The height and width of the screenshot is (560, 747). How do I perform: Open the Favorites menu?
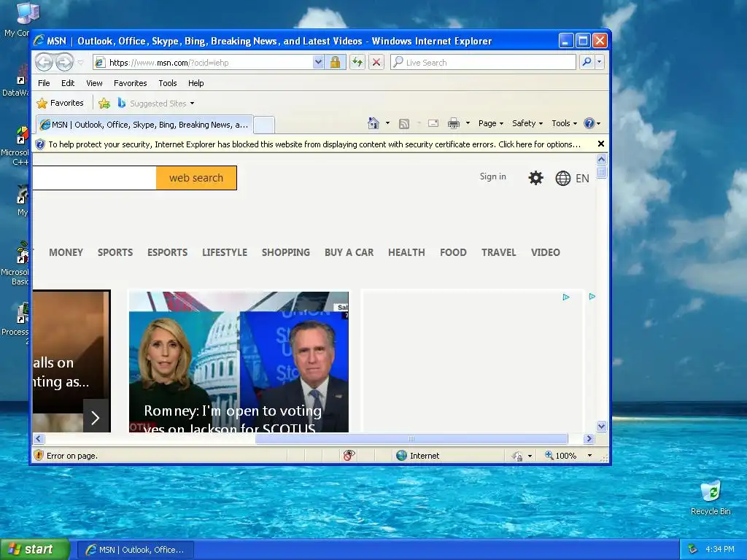tap(130, 83)
